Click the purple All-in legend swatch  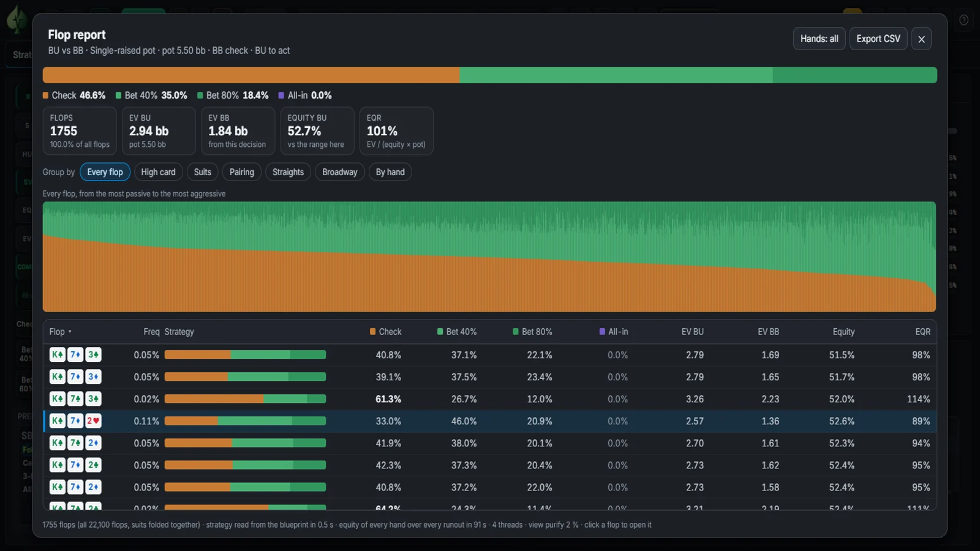pos(281,96)
